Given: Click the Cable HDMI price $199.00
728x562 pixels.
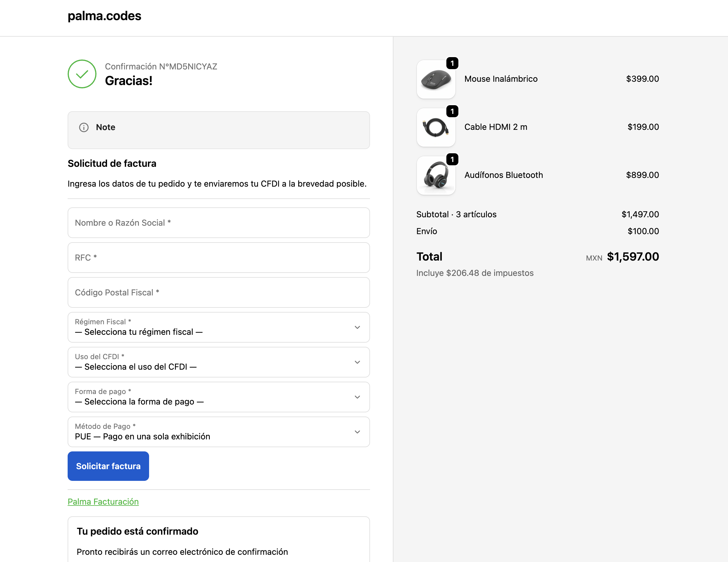Looking at the screenshot, I should point(643,127).
